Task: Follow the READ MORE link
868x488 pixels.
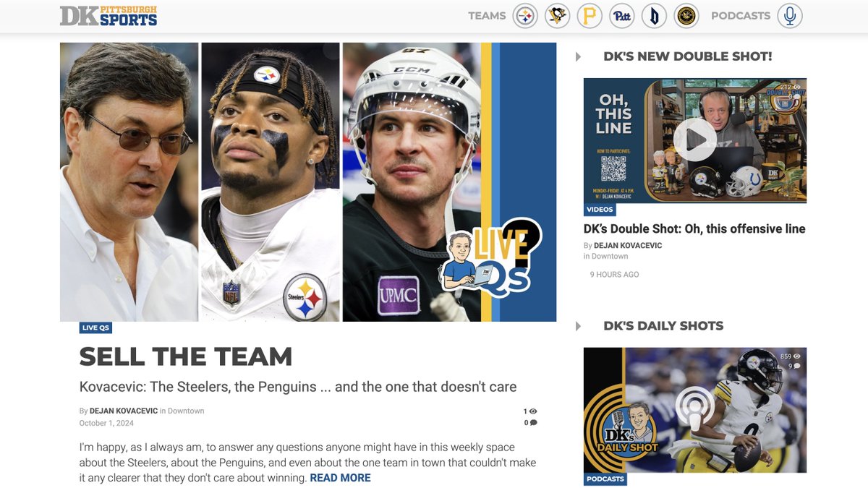Action: pyautogui.click(x=340, y=477)
